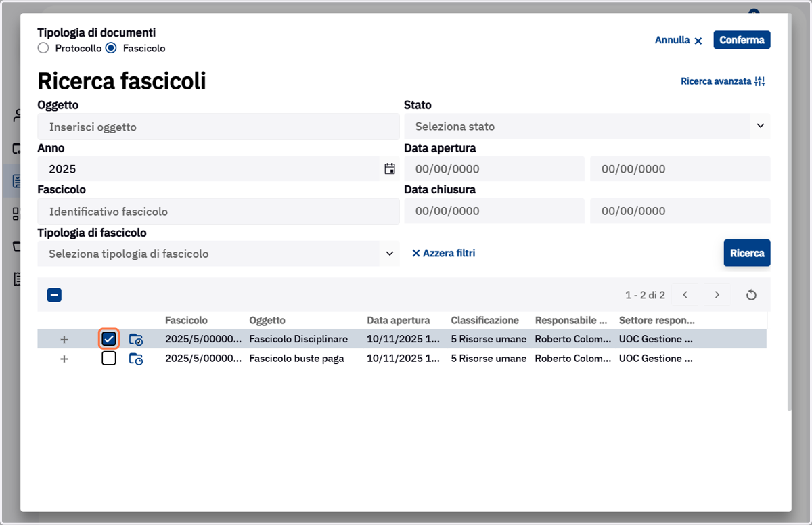This screenshot has height=525, width=812.
Task: Expand the Fascicolo buste paga row
Action: (64, 359)
